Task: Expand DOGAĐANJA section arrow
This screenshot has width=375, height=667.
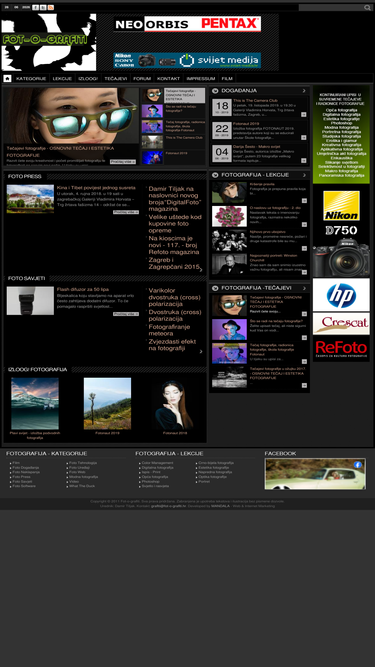Action: [x=304, y=91]
